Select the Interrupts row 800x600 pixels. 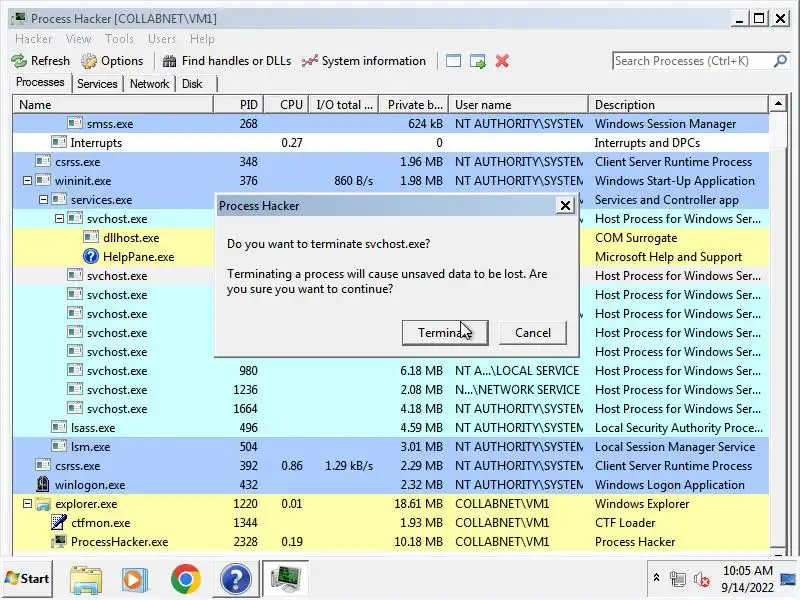point(391,142)
